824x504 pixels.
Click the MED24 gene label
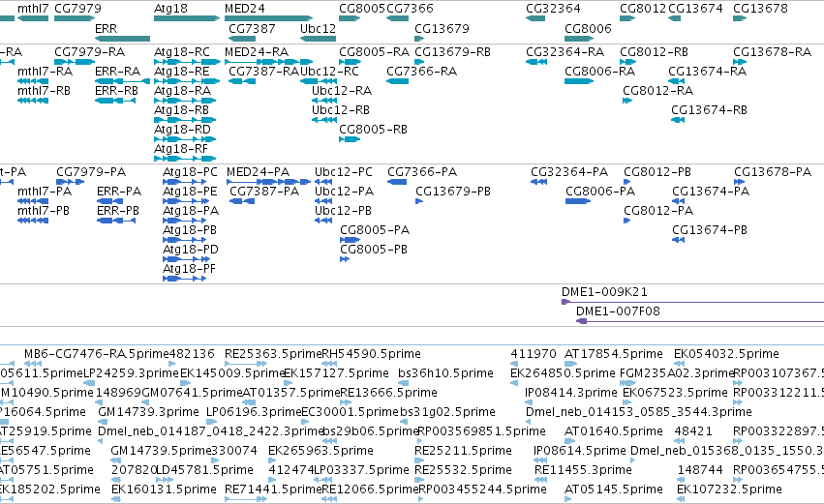[x=245, y=9]
